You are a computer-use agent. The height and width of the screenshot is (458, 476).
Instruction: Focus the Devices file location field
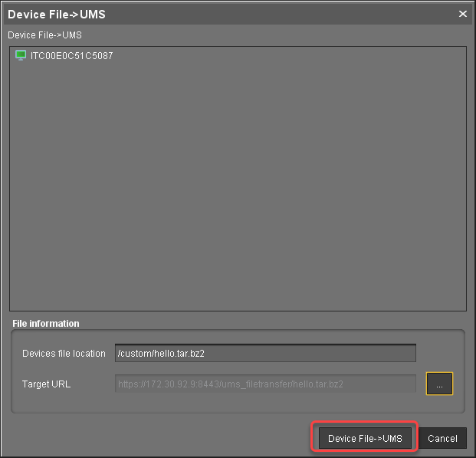[x=264, y=353]
